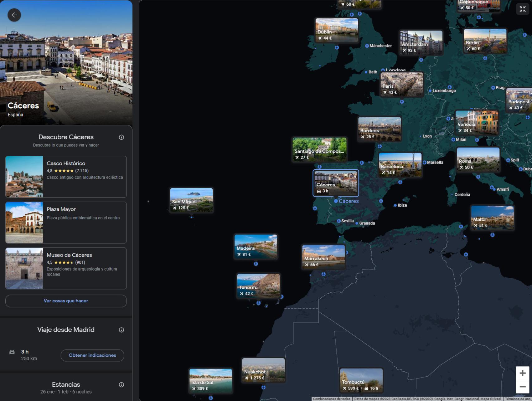Collapse the fullscreen map view icon

pos(523,9)
